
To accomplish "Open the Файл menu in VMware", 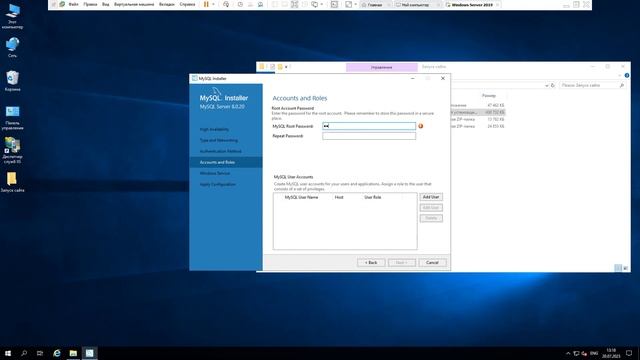I will 73,4.
